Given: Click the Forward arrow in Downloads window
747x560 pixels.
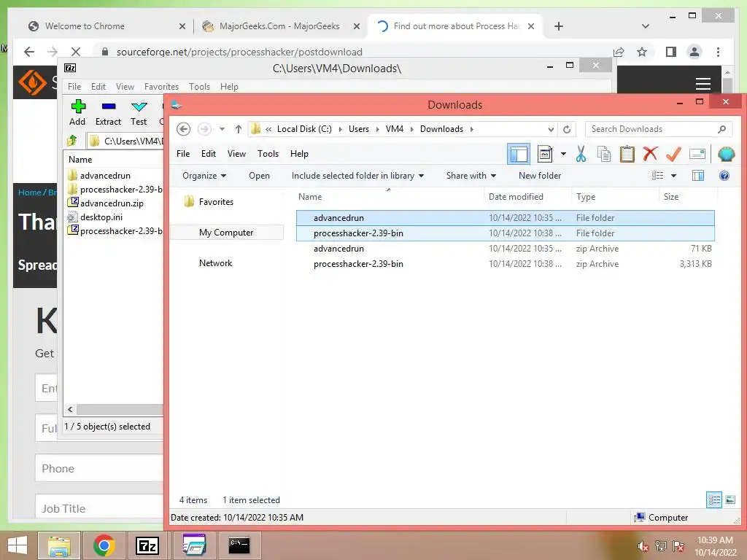Looking at the screenshot, I should [204, 129].
